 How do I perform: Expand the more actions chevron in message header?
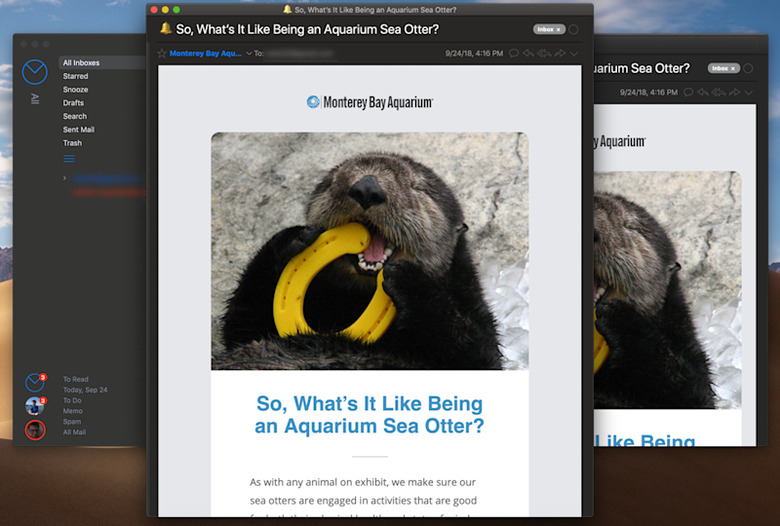tap(574, 53)
